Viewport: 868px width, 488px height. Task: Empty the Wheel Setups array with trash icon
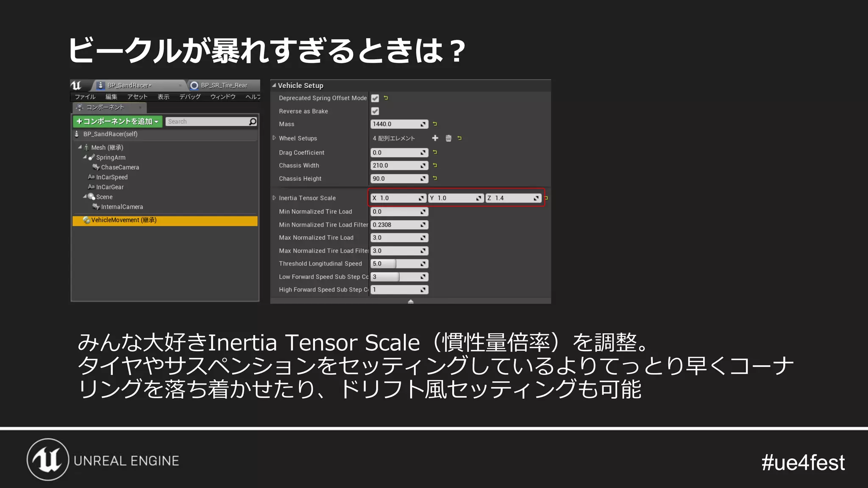[x=448, y=138]
